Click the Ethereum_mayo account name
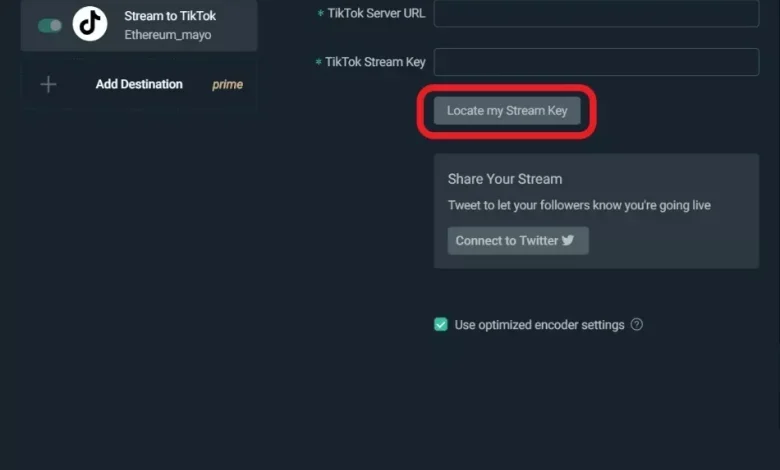 pos(168,35)
